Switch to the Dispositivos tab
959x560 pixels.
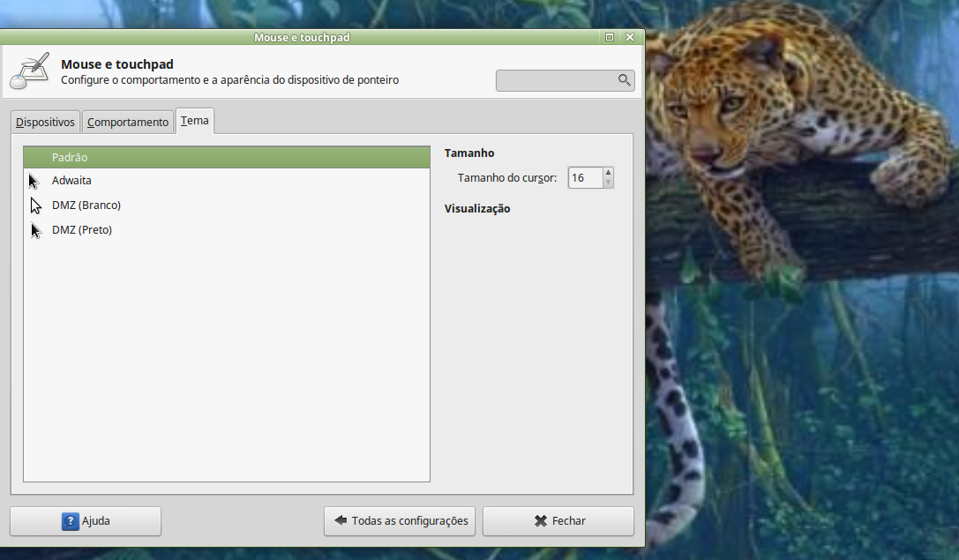click(45, 122)
